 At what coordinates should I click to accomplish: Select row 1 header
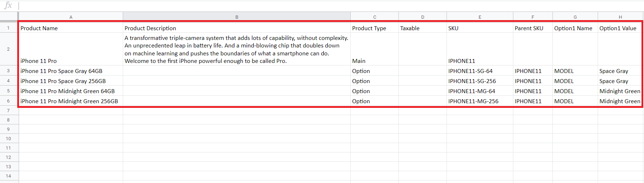coord(9,28)
